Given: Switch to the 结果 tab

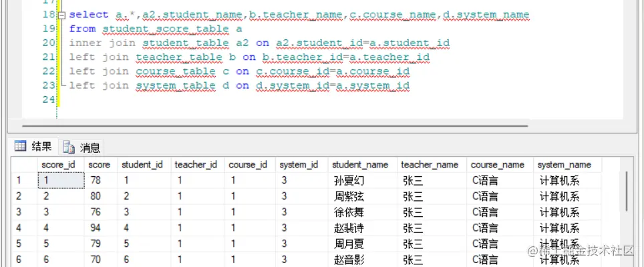Looking at the screenshot, I should coord(33,146).
